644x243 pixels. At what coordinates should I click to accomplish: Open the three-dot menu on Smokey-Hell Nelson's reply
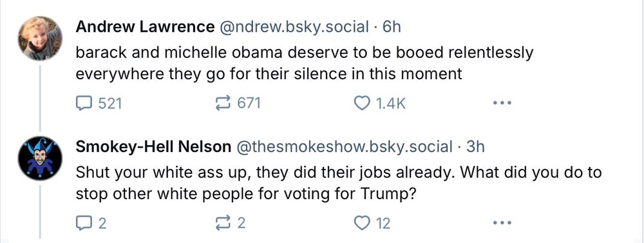tap(502, 223)
